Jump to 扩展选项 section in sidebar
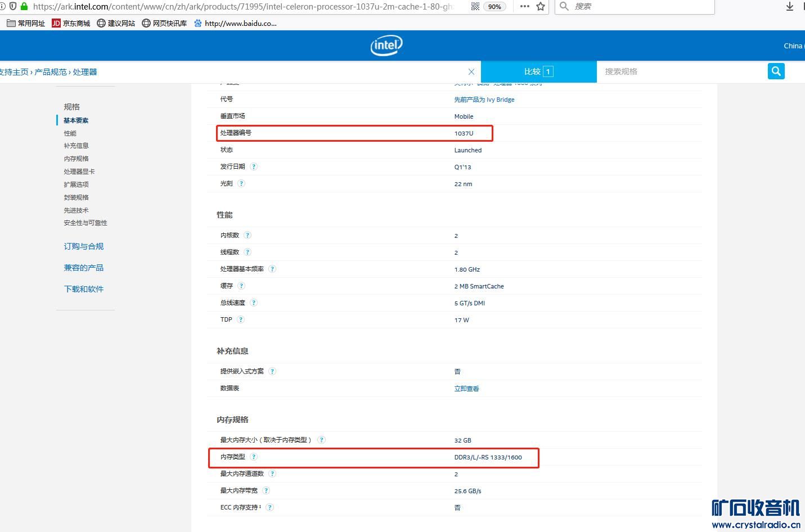The height and width of the screenshot is (532, 805). 76,184
